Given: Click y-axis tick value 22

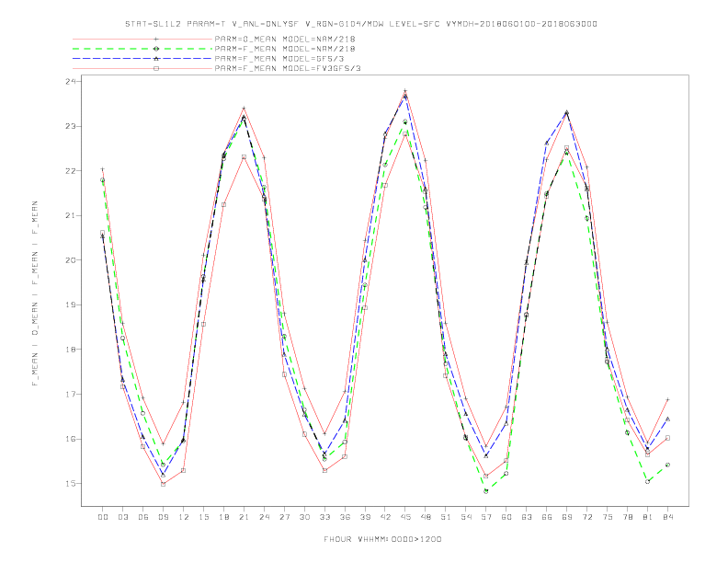Looking at the screenshot, I should (71, 171).
